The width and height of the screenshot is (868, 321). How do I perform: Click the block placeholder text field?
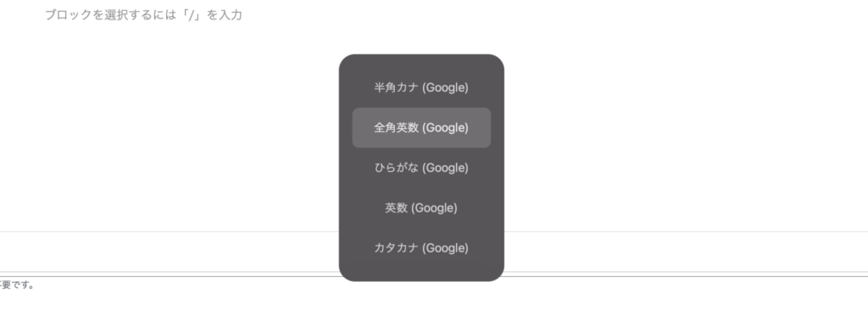click(143, 15)
